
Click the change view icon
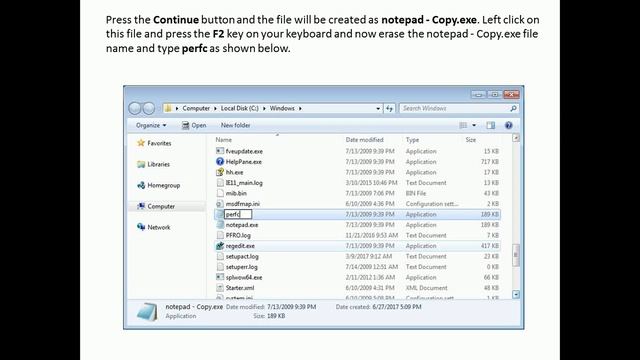tap(463, 125)
